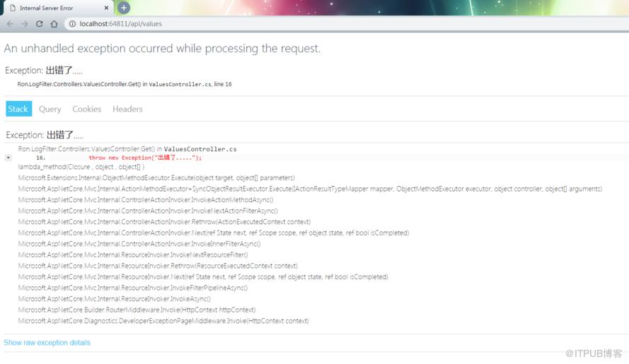This screenshot has height=364, width=629.
Task: Open a new tab with plus button
Action: tap(124, 8)
